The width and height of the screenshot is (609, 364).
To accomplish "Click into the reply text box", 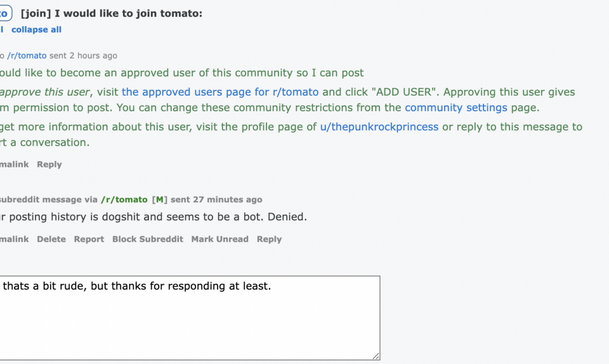I will coord(189,318).
